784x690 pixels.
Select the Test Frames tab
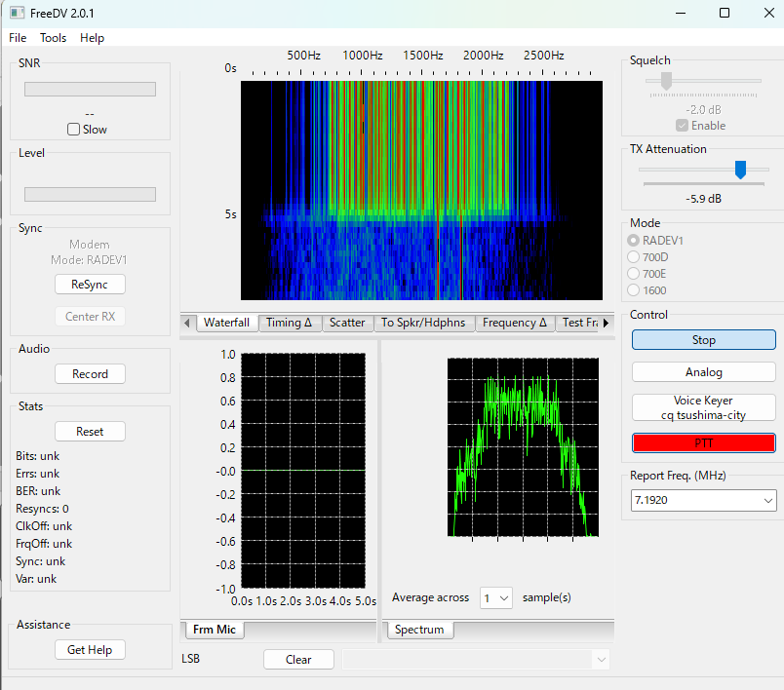point(579,323)
